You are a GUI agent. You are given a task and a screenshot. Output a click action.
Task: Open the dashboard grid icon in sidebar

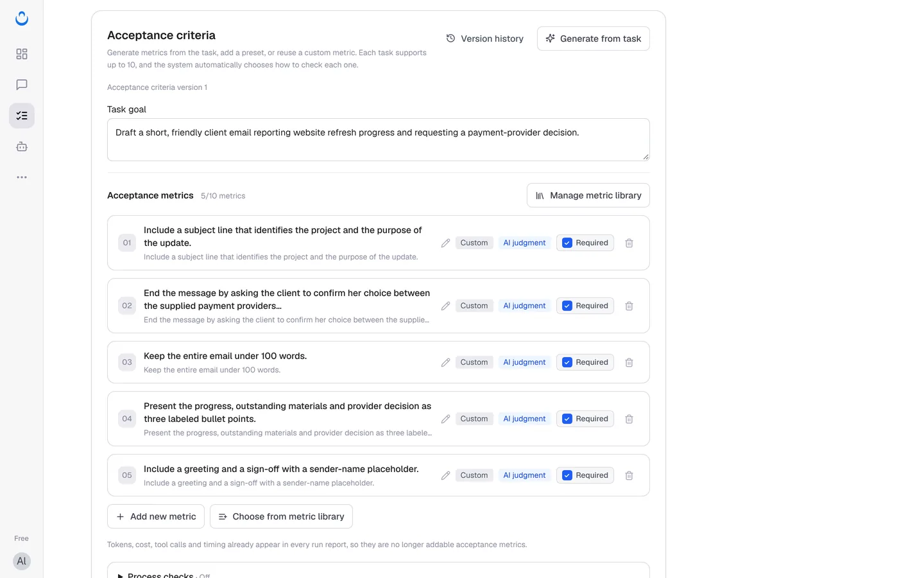tap(22, 54)
